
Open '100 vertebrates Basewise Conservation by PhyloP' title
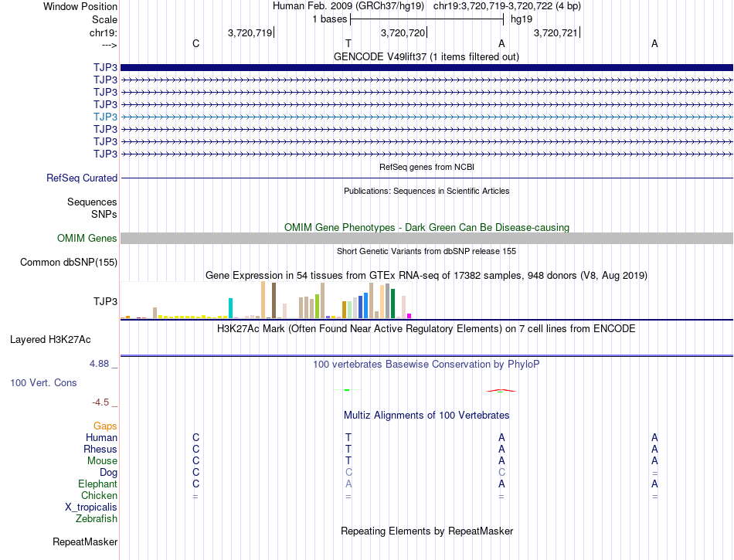pos(426,364)
